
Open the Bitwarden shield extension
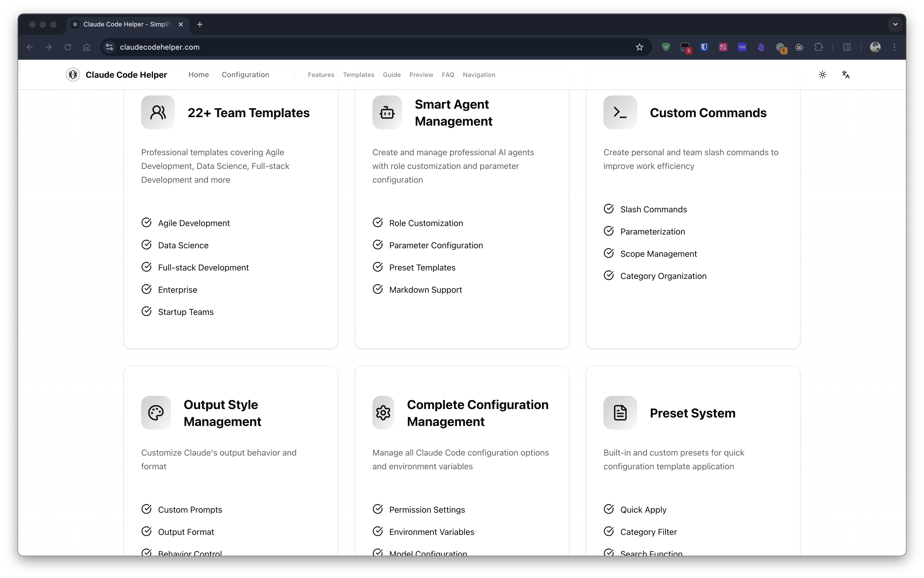pos(704,47)
